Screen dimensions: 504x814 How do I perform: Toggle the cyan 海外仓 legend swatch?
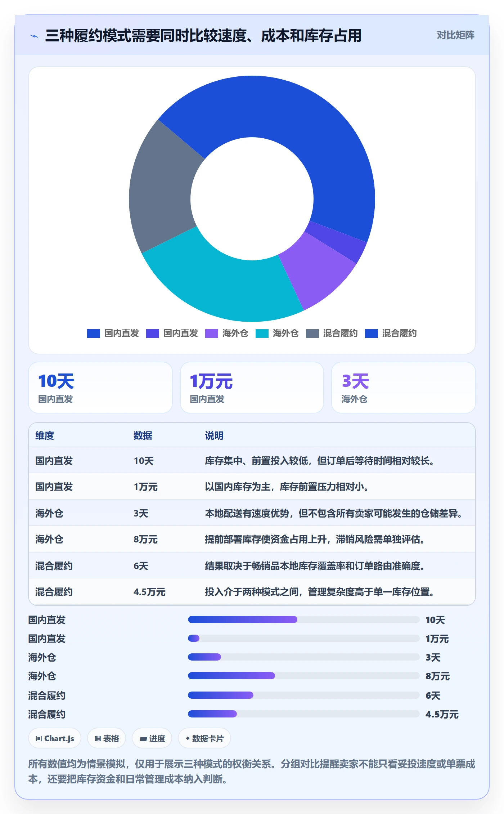(262, 334)
